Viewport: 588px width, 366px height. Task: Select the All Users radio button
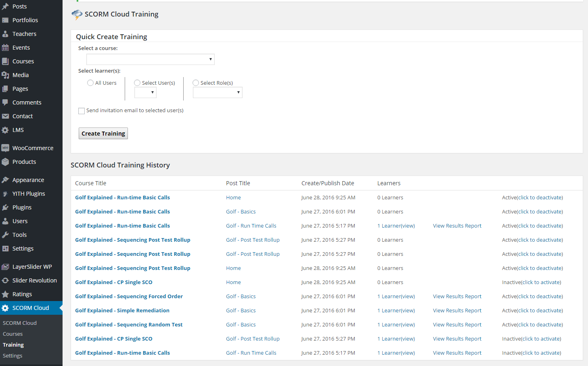pyautogui.click(x=90, y=83)
